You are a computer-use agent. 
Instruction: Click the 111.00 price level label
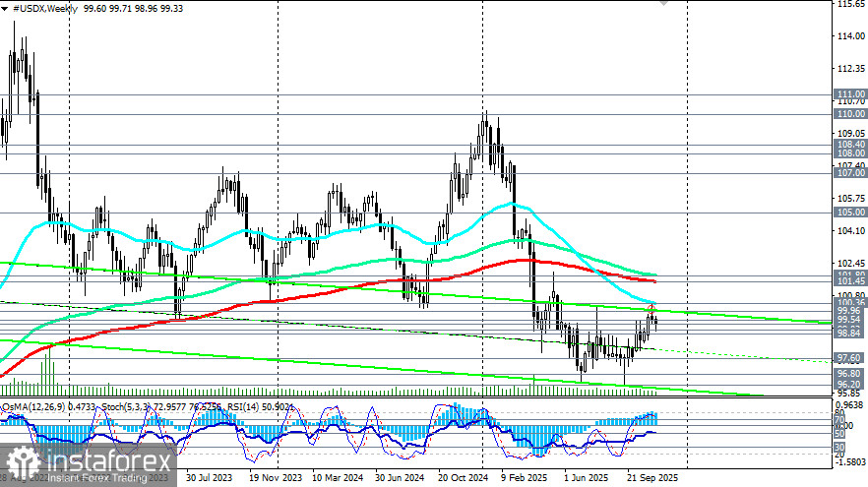click(x=851, y=94)
